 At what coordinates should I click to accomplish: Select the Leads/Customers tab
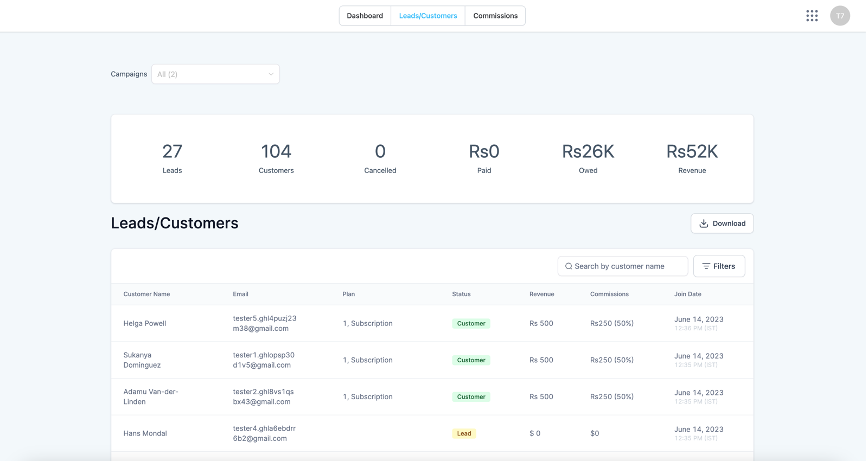click(428, 16)
